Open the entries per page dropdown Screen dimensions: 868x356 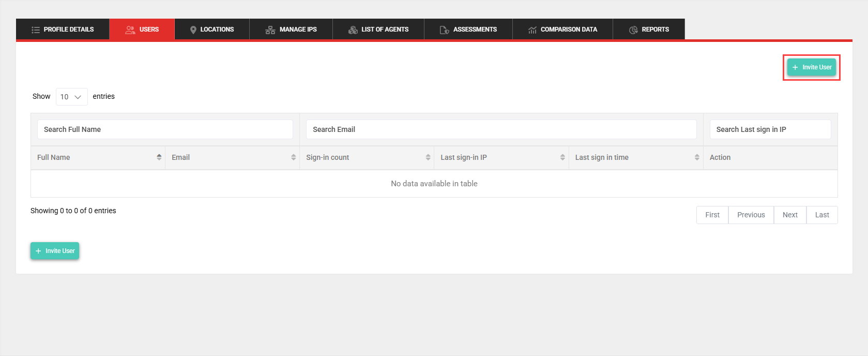tap(71, 97)
